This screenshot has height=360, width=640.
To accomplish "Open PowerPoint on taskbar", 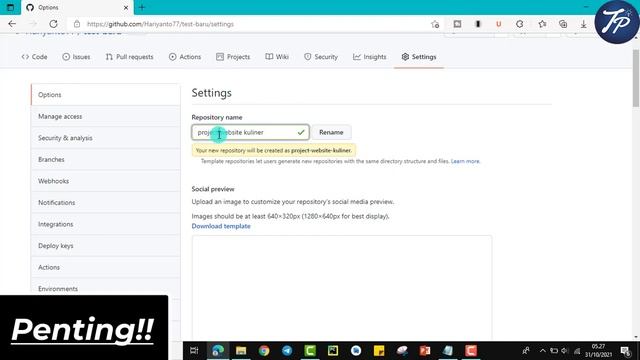I will point(425,351).
